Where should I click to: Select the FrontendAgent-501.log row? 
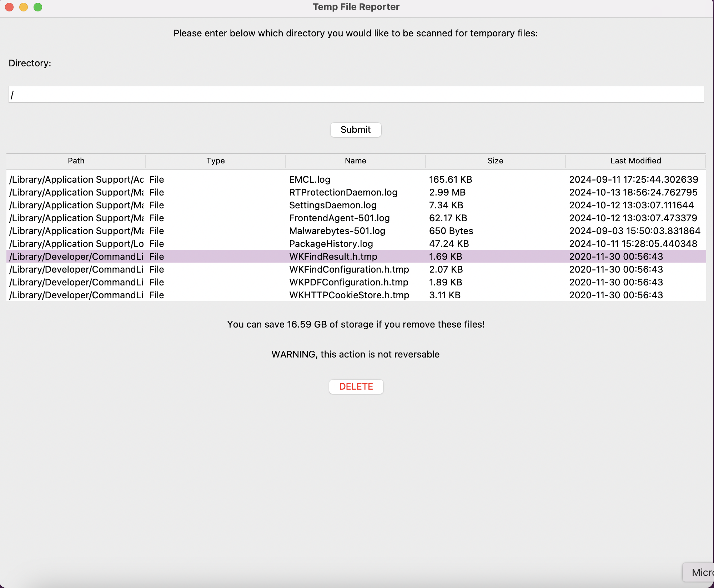(356, 218)
